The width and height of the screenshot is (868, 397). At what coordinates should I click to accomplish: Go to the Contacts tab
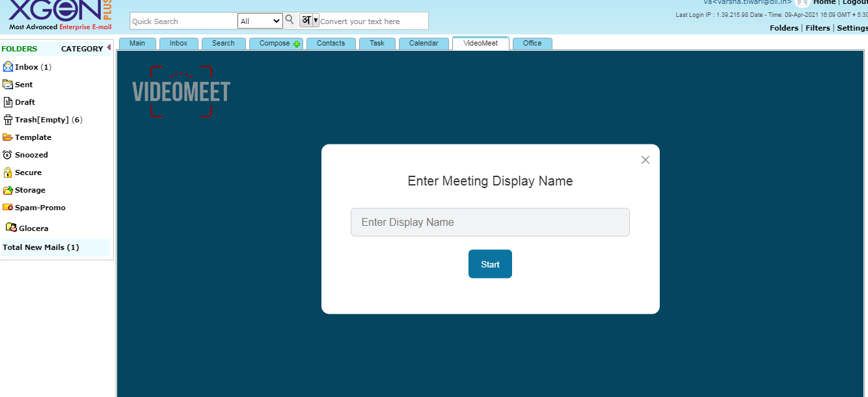click(x=331, y=44)
